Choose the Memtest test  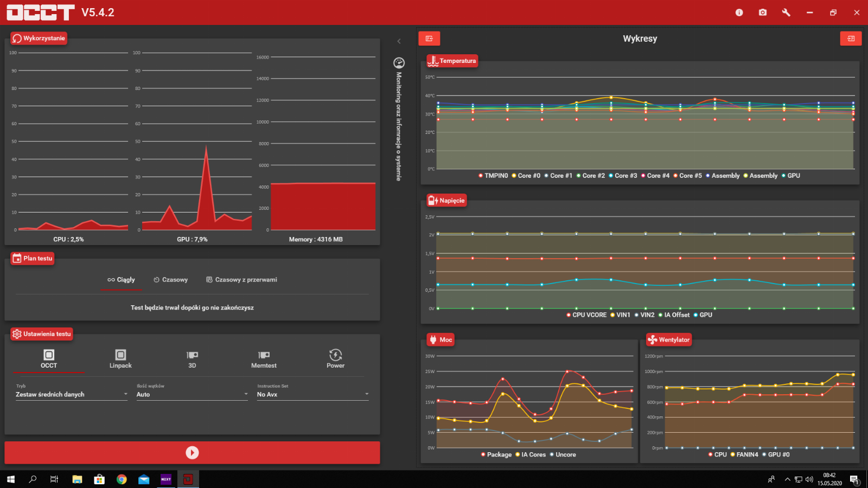point(264,359)
